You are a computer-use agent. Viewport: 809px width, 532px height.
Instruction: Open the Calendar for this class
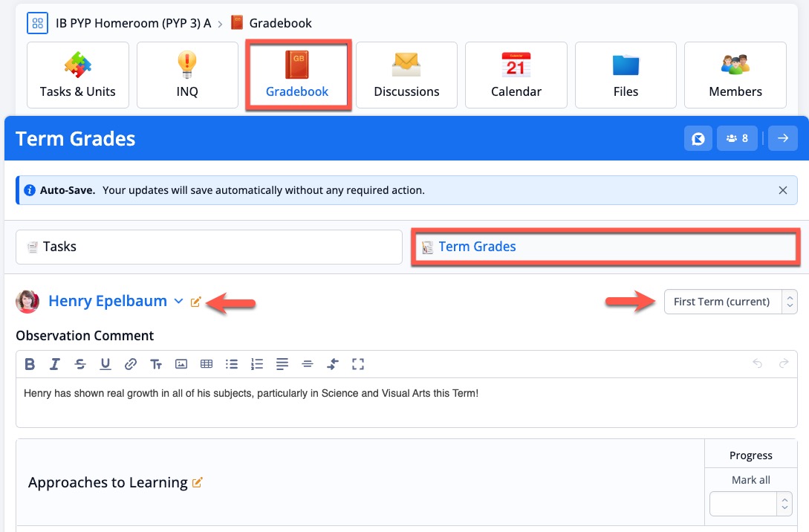point(516,74)
